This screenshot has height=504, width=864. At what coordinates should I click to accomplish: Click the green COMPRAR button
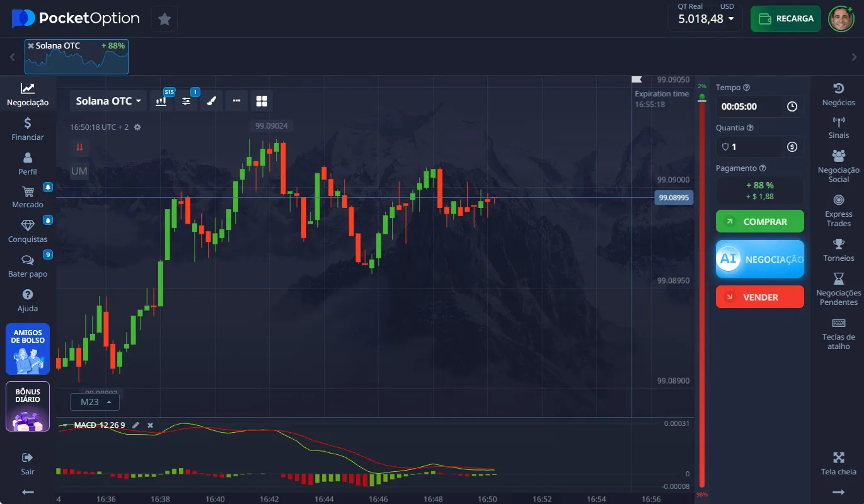(760, 221)
